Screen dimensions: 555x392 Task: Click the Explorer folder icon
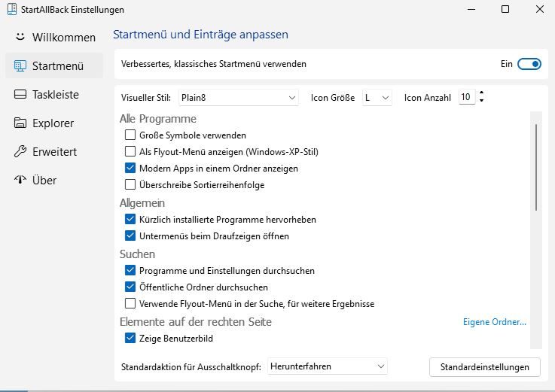tap(20, 123)
